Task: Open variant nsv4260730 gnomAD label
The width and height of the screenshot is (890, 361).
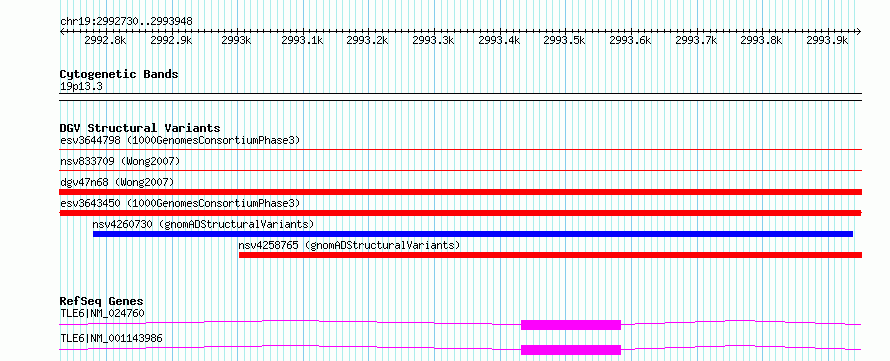Action: pos(203,224)
